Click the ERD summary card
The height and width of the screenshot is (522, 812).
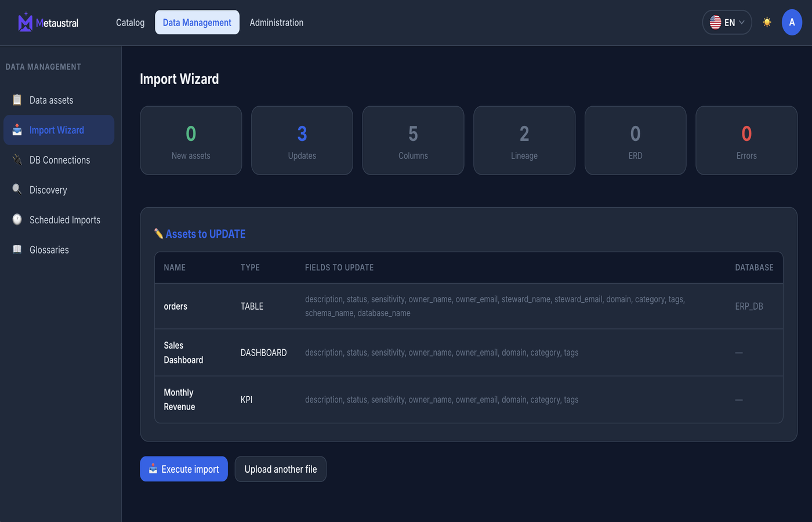[636, 140]
